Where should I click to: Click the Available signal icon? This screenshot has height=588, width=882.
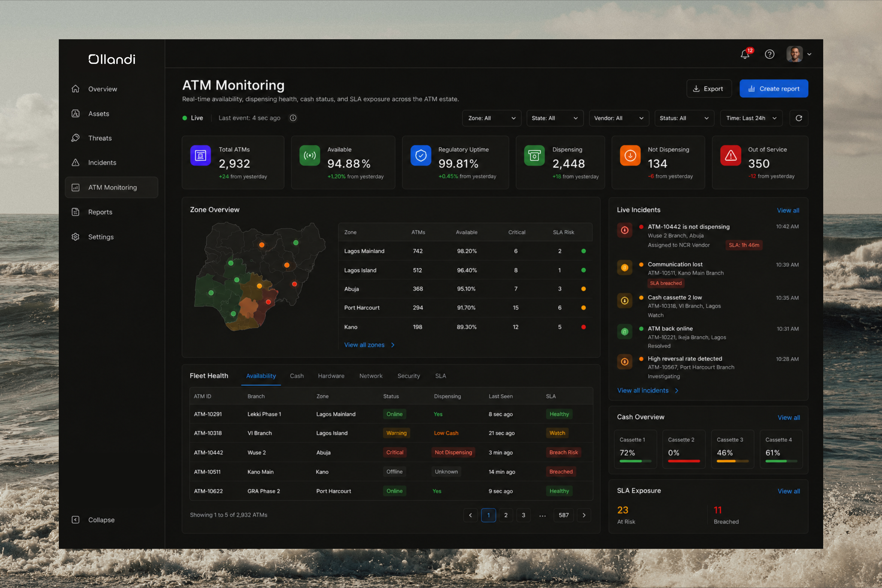tap(310, 155)
